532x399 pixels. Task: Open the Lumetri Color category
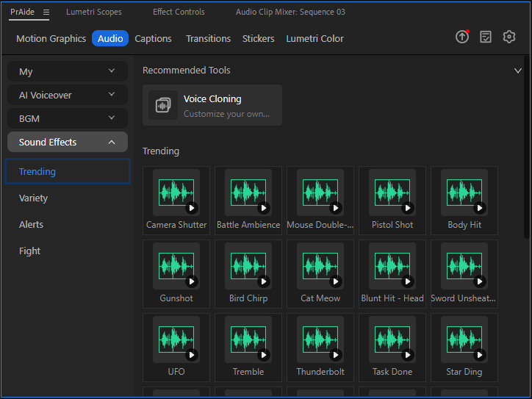(x=314, y=38)
